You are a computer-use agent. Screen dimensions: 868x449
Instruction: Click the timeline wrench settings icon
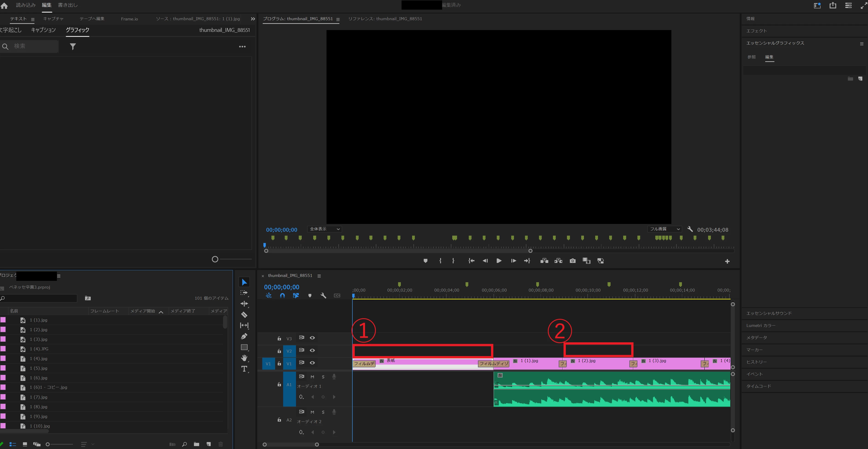point(323,296)
